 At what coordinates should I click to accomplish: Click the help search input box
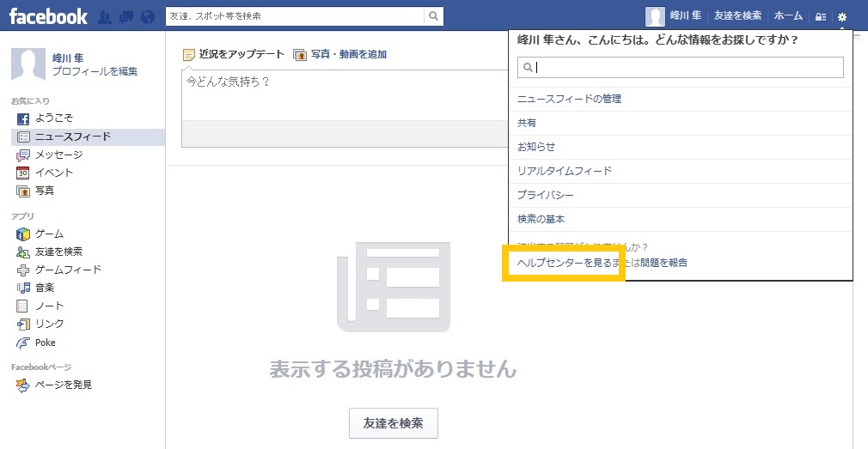pyautogui.click(x=681, y=68)
